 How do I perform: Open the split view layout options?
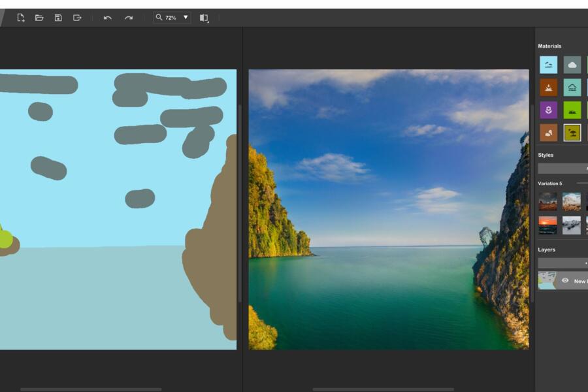tap(204, 18)
